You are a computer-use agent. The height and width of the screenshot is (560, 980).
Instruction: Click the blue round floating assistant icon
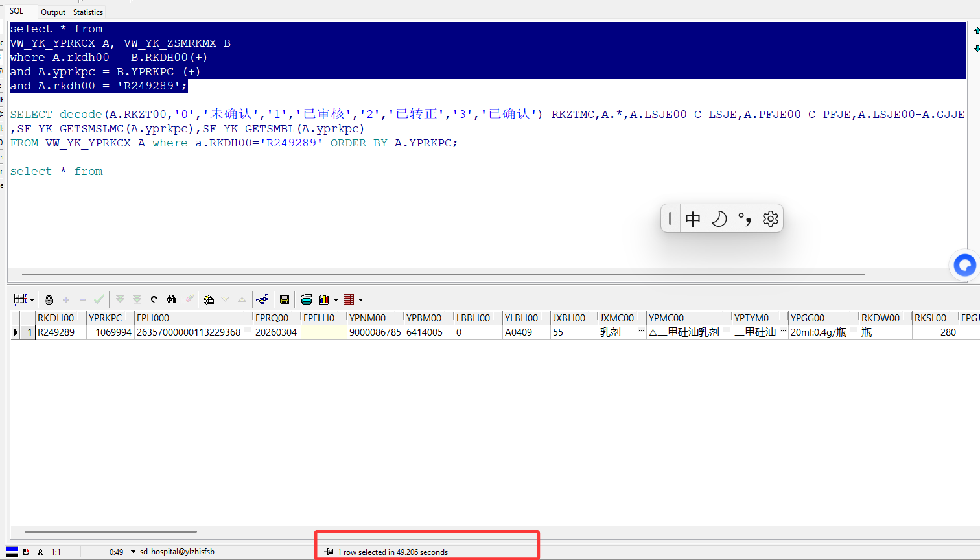pos(965,265)
